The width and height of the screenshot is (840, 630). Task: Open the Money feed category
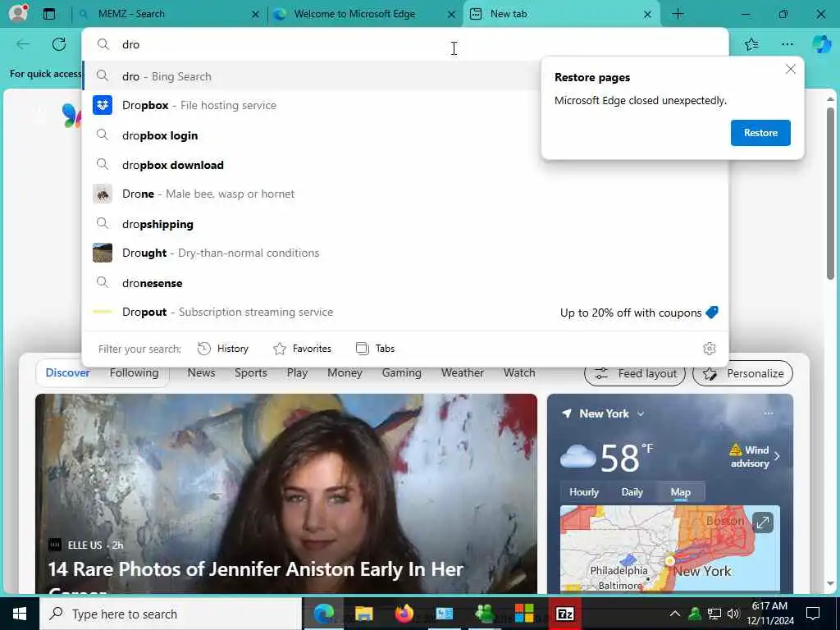(345, 373)
